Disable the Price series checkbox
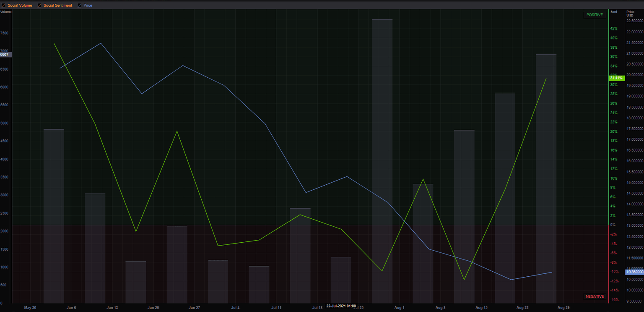 point(80,5)
